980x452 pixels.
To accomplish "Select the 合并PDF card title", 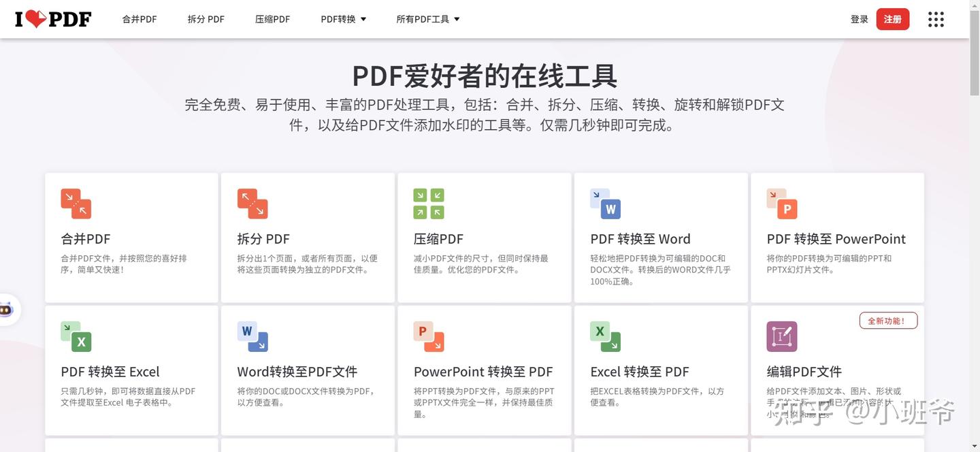I will (x=86, y=239).
